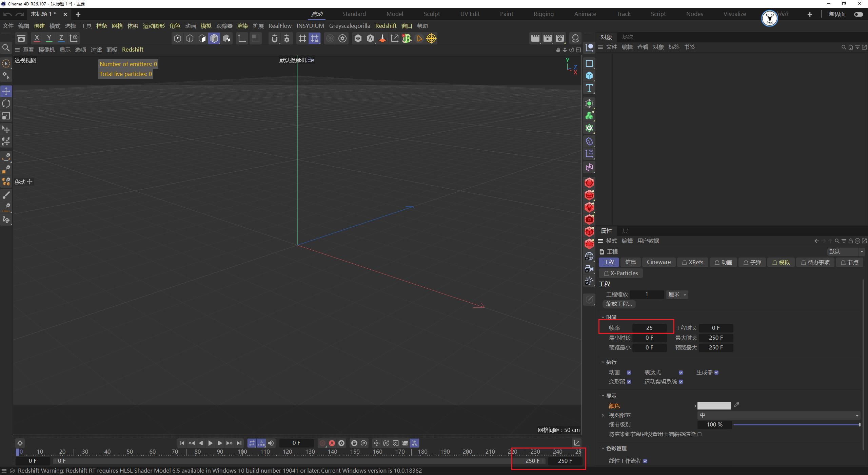This screenshot has width=868, height=475.
Task: Uncheck the 线性工作流程 checkbox
Action: [646, 461]
